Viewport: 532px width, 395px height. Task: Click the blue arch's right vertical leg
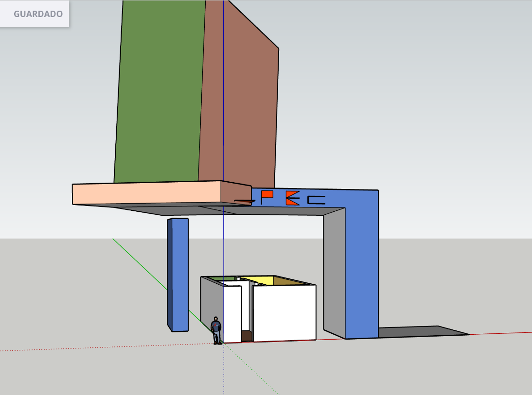click(x=361, y=272)
